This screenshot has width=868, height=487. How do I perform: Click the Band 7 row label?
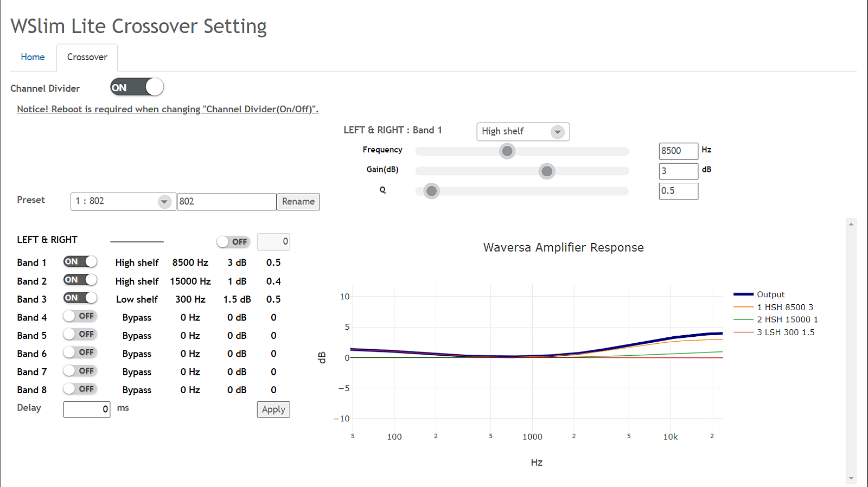tap(31, 372)
